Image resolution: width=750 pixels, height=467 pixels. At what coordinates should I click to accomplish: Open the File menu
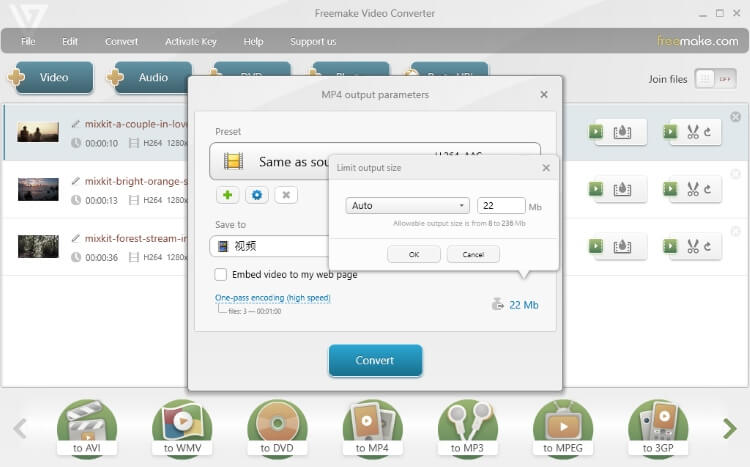tap(28, 42)
